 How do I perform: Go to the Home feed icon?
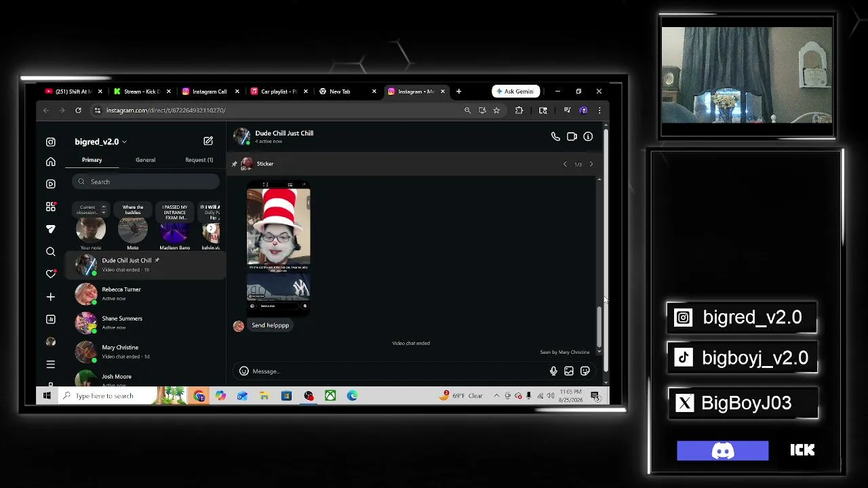(51, 162)
